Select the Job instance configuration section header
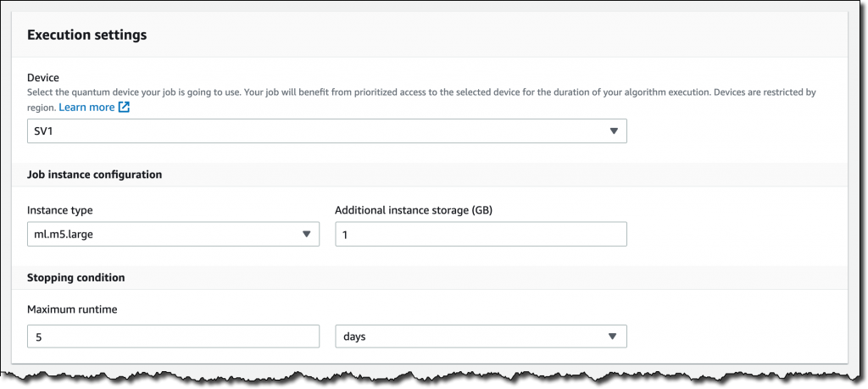Screen dimensions: 868x389 (x=95, y=175)
